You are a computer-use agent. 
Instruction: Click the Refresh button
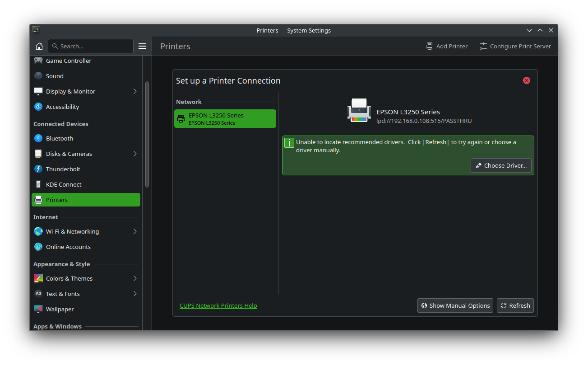click(515, 305)
